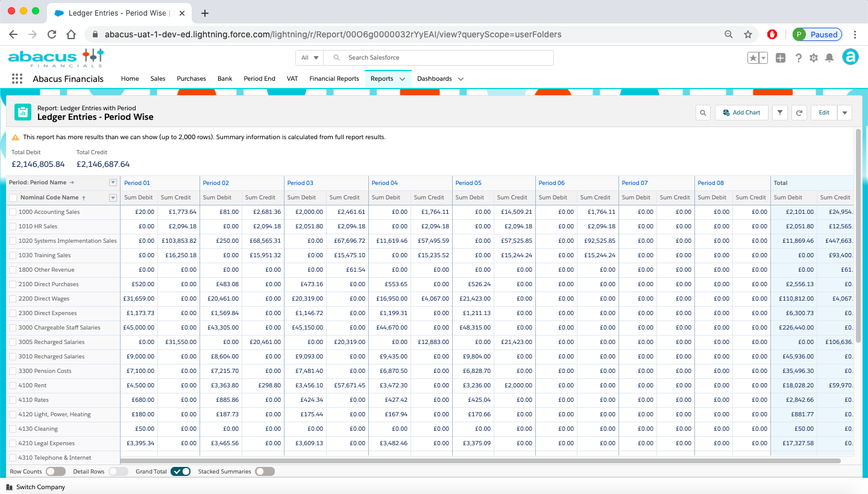Open the App Launcher waffle icon

[17, 78]
